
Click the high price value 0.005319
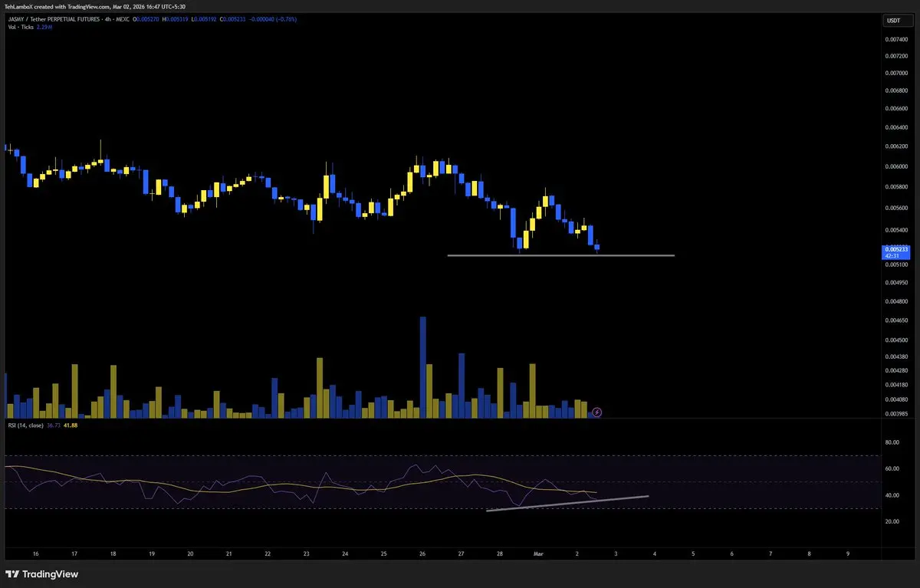(176, 19)
